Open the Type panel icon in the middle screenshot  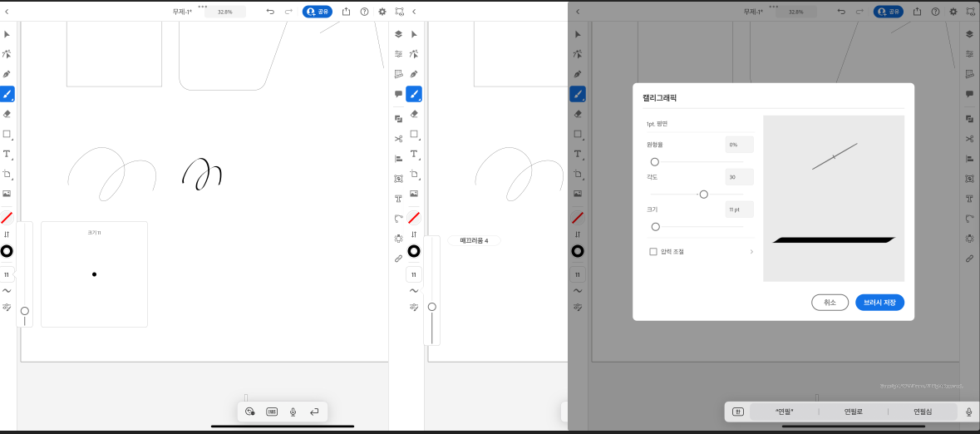point(399,198)
